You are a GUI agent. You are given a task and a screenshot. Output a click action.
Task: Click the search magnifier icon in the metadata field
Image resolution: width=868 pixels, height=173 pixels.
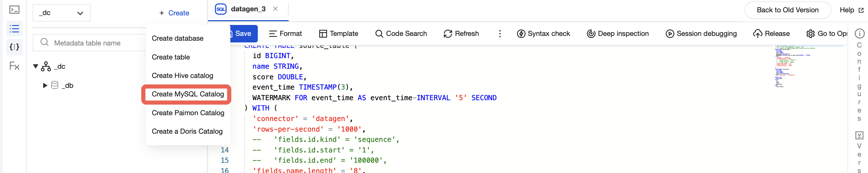pos(45,42)
